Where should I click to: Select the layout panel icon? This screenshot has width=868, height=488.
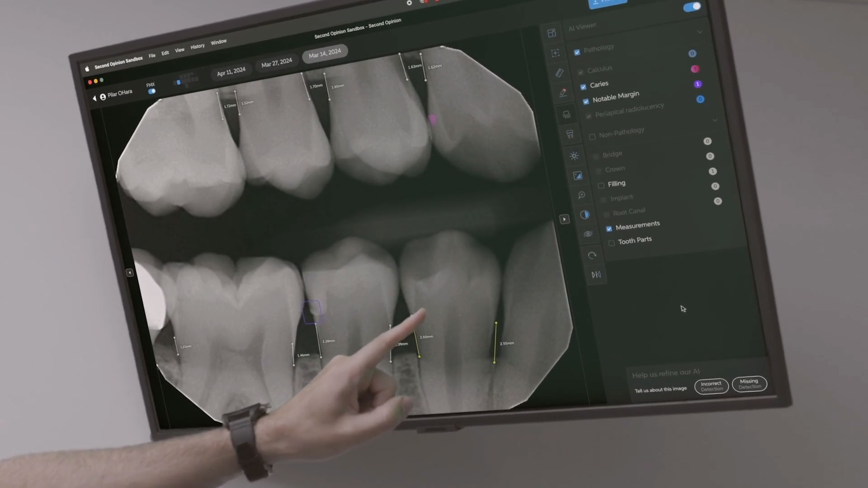(552, 33)
